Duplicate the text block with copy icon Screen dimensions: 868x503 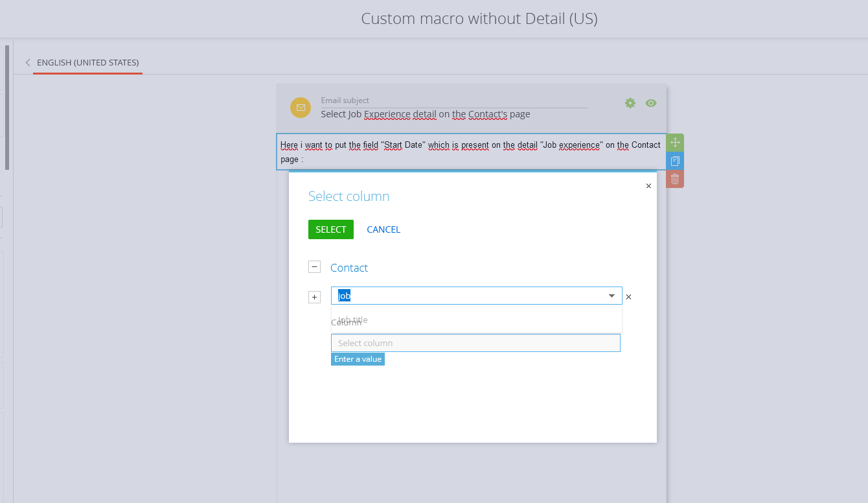click(x=675, y=161)
